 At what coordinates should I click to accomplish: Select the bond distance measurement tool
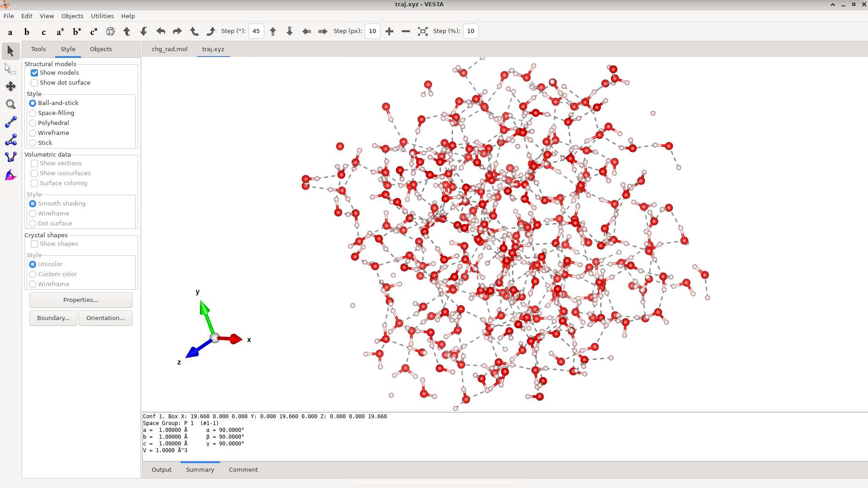tap(10, 122)
